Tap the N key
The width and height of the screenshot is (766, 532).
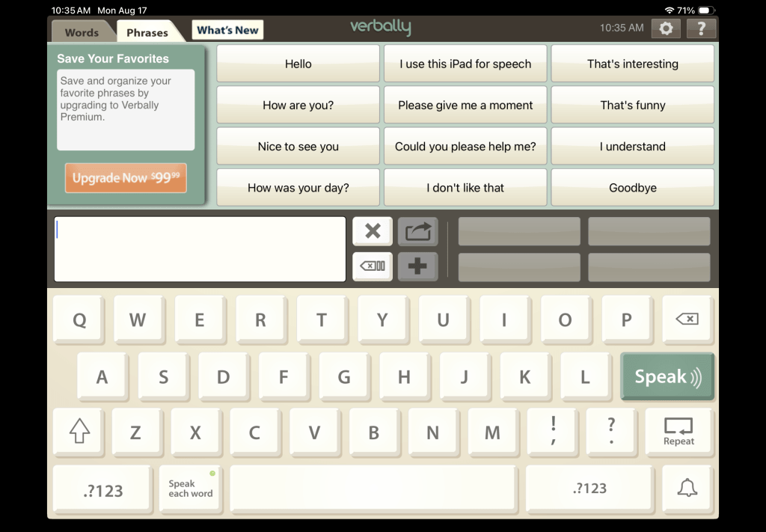(433, 432)
